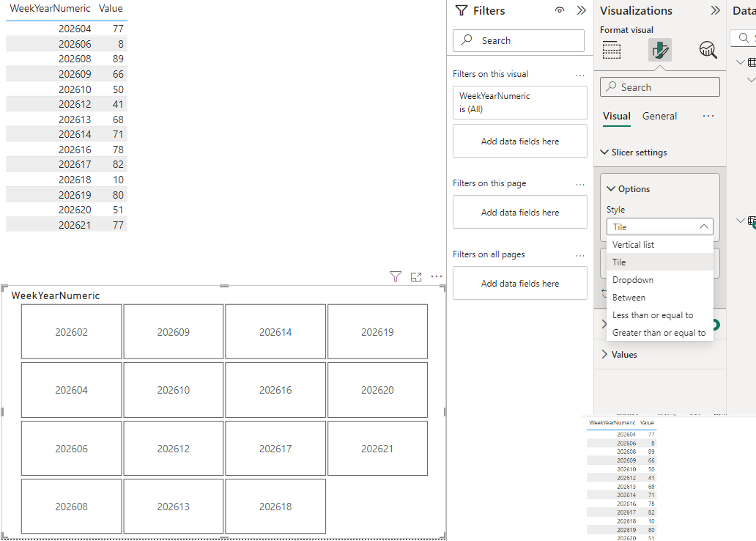Expand first table in Data pane

pyautogui.click(x=741, y=62)
